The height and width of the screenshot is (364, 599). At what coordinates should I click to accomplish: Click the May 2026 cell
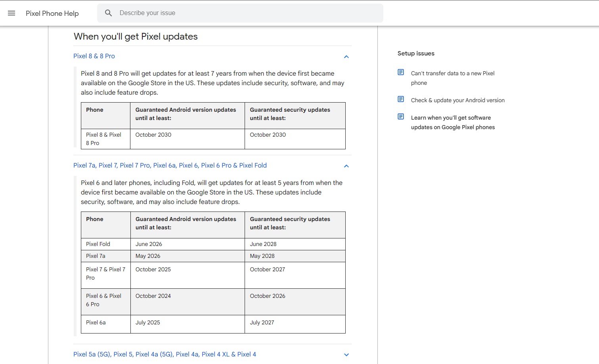pos(188,256)
